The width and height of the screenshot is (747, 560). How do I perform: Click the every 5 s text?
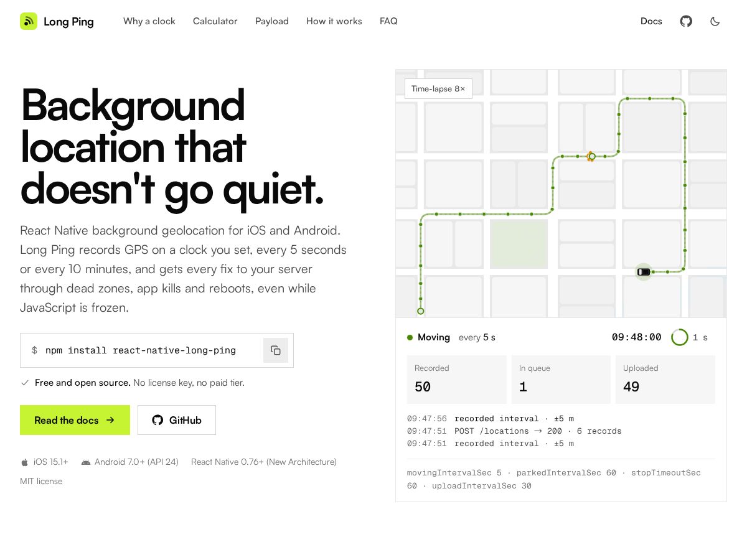coord(477,337)
